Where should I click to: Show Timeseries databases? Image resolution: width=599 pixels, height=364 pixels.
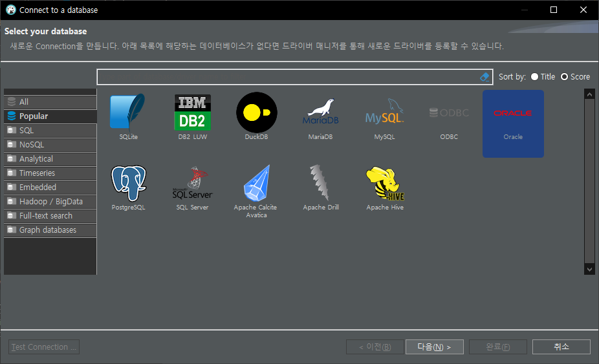click(x=50, y=173)
